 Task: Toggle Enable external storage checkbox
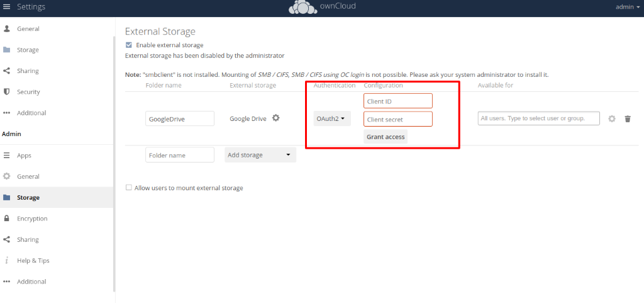click(x=129, y=45)
